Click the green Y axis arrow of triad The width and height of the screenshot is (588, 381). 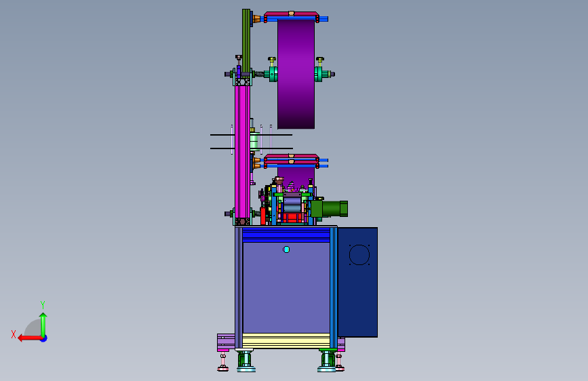click(x=43, y=324)
